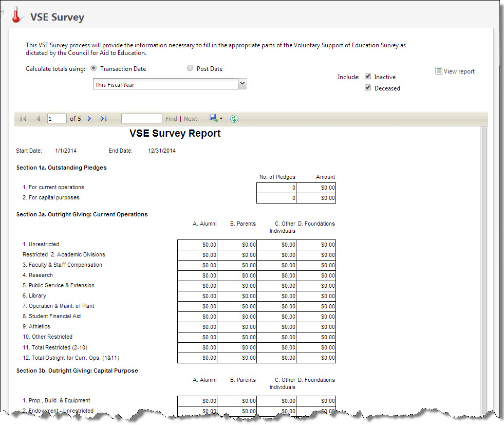Click the Find link in the toolbar

pyautogui.click(x=171, y=119)
